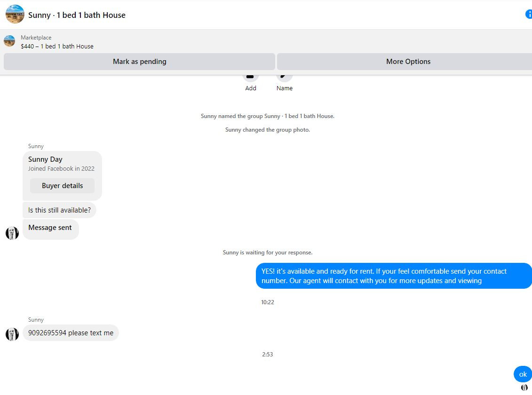Screen dimensions: 532x395
Task: Open More Options for the listing
Action: click(x=405, y=62)
